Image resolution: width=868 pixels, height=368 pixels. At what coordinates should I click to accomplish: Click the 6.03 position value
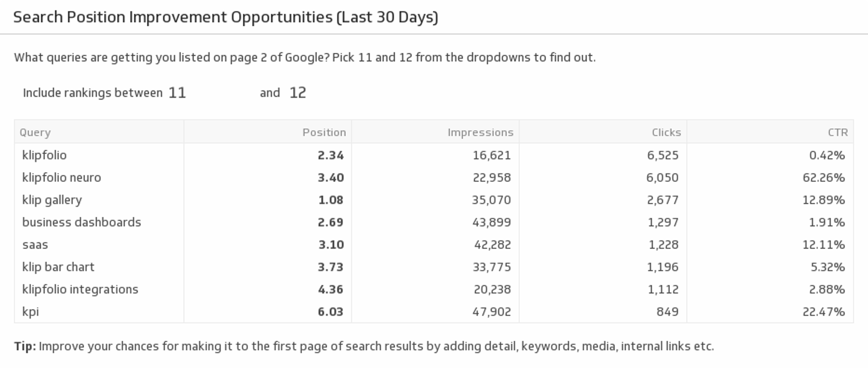(x=330, y=312)
